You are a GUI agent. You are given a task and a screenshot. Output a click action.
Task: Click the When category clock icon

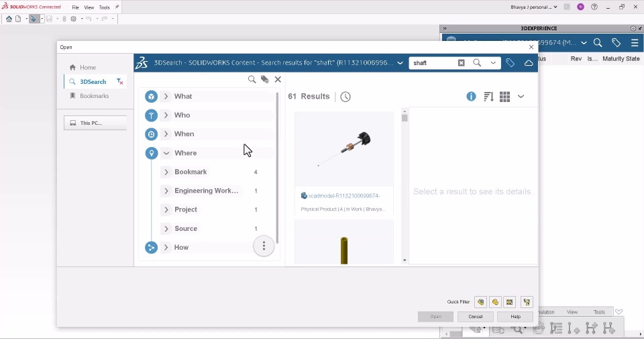[x=151, y=134]
